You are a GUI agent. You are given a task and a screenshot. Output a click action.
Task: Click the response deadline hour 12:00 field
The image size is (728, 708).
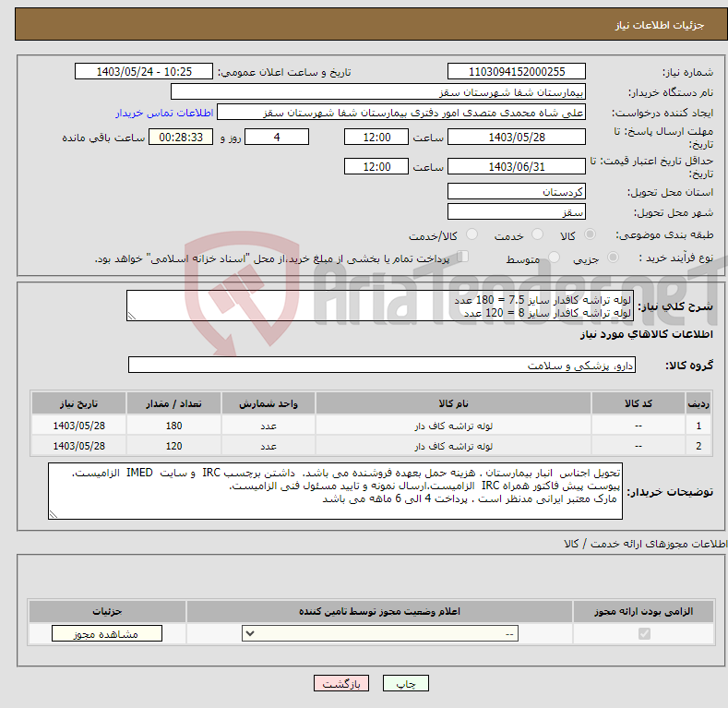tap(376, 137)
